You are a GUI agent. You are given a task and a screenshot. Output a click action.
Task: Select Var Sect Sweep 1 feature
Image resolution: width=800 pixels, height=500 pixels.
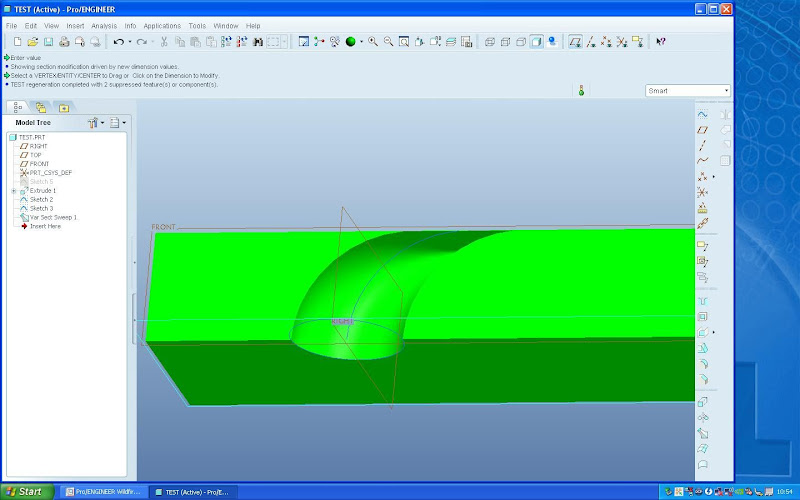click(53, 217)
